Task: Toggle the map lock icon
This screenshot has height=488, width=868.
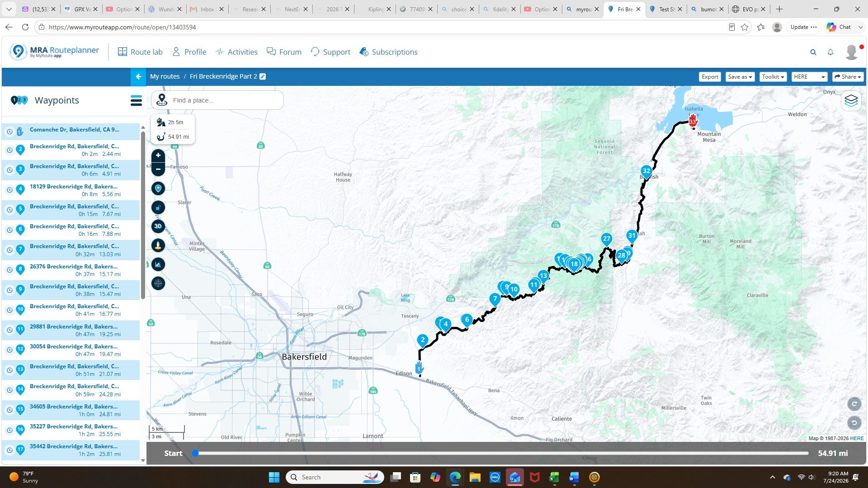Action: coord(158,207)
